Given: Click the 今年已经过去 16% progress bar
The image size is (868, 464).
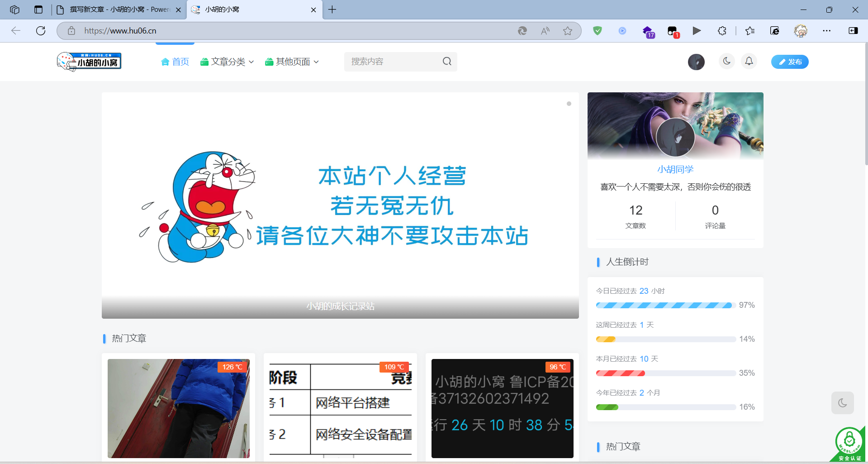Looking at the screenshot, I should [666, 407].
